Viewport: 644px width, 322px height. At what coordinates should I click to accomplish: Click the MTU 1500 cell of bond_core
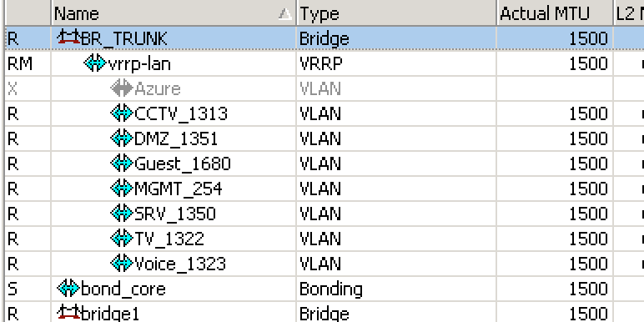pos(555,289)
